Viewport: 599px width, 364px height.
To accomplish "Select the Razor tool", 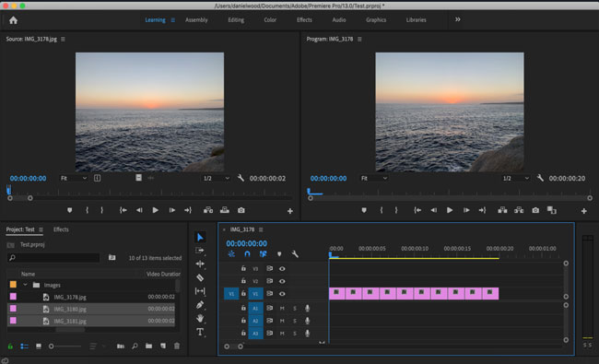I will [200, 277].
